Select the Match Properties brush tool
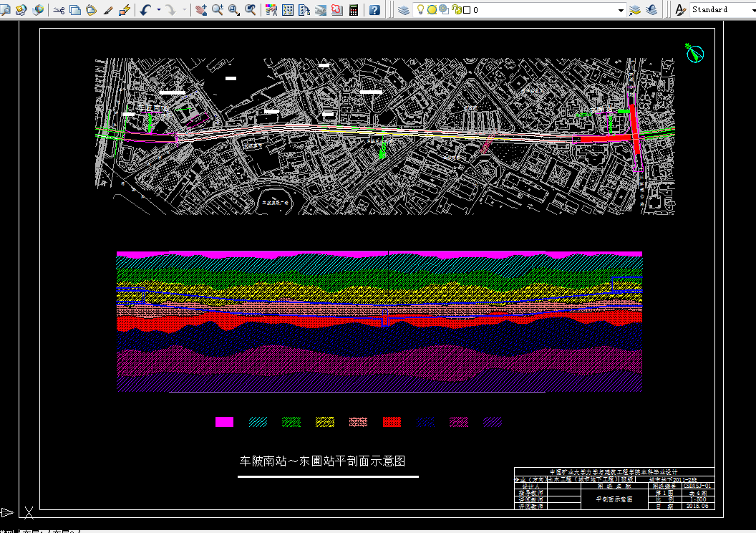The width and height of the screenshot is (756, 533). tap(108, 9)
